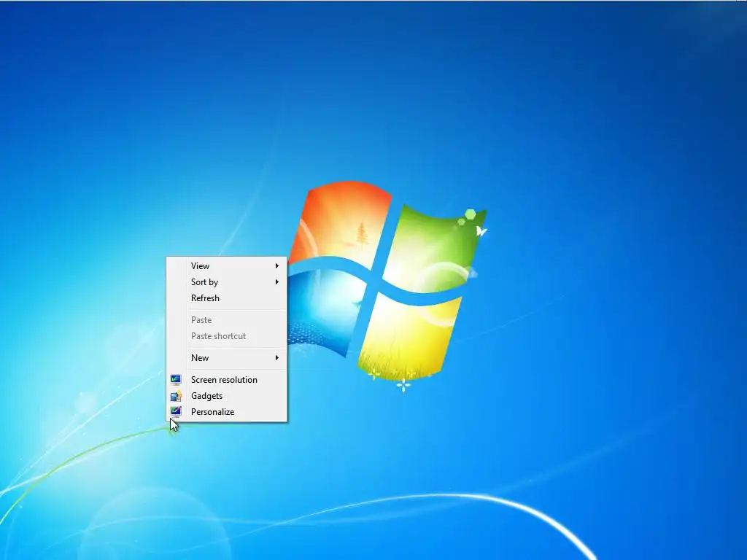Open the View submenu entry
This screenshot has height=560, width=747.
pyautogui.click(x=227, y=265)
